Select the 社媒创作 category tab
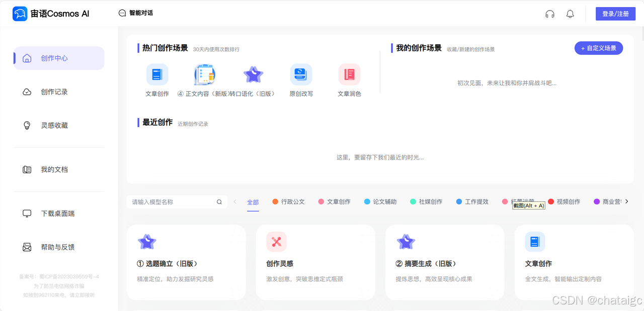This screenshot has height=311, width=644. 426,201
